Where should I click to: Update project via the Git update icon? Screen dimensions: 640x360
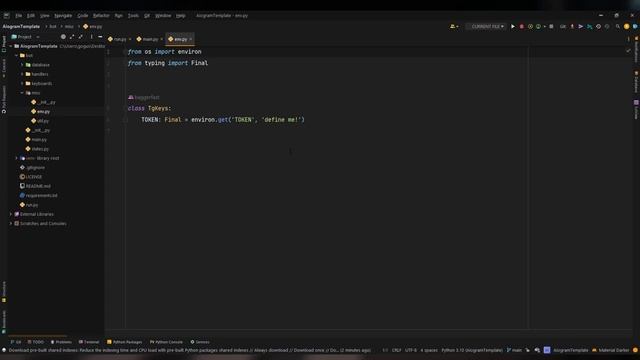(572, 27)
